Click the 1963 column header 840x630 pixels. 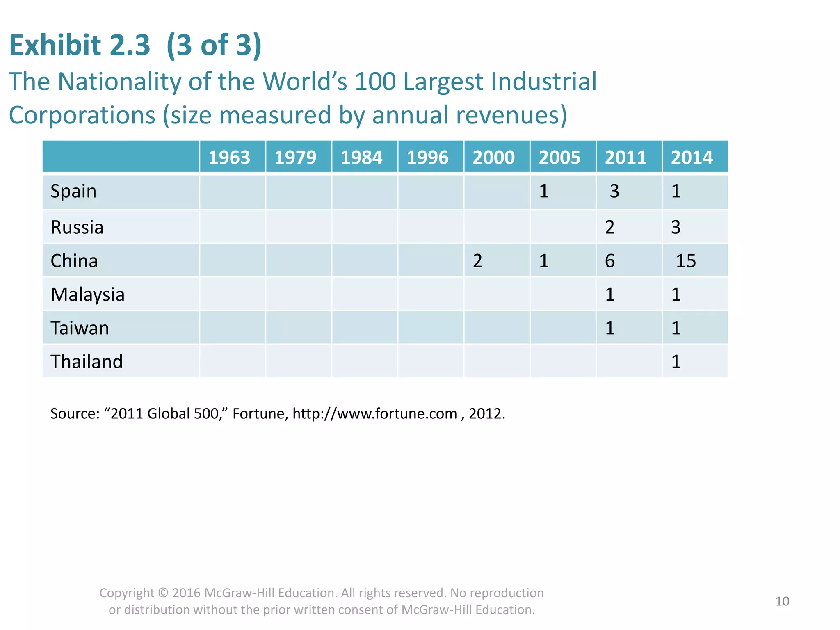pyautogui.click(x=229, y=157)
